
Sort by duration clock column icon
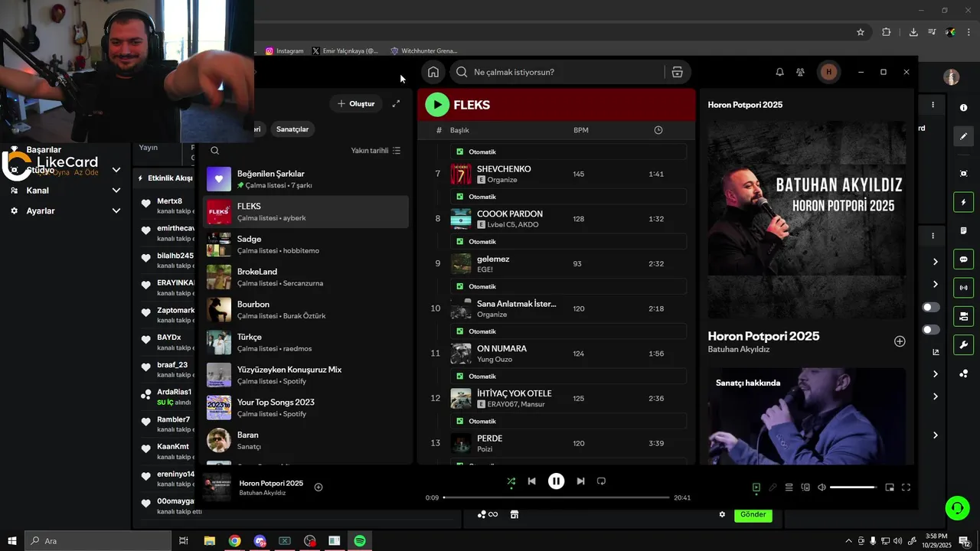[x=658, y=130]
